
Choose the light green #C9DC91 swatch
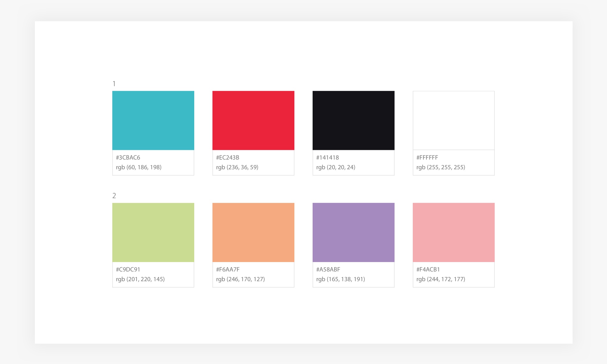click(153, 232)
